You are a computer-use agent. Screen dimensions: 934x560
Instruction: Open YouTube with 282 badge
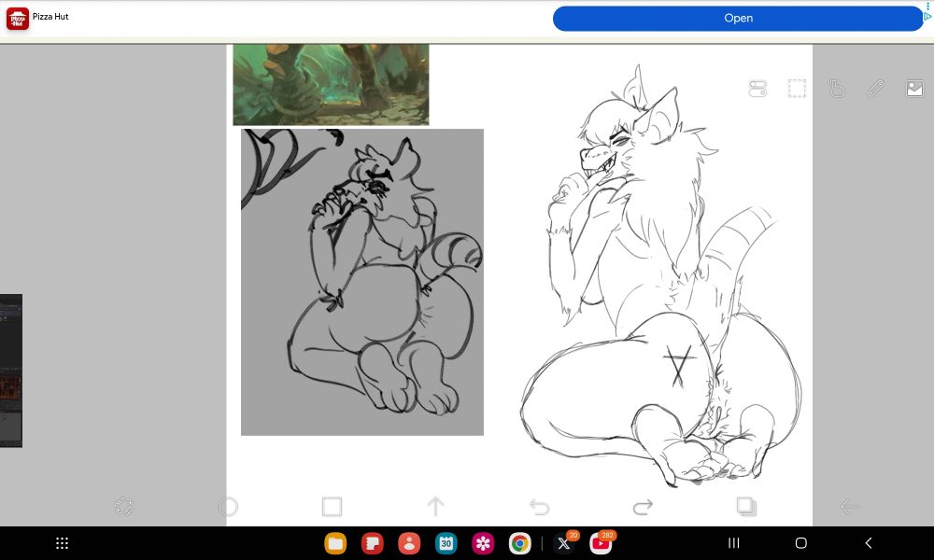[x=601, y=543]
